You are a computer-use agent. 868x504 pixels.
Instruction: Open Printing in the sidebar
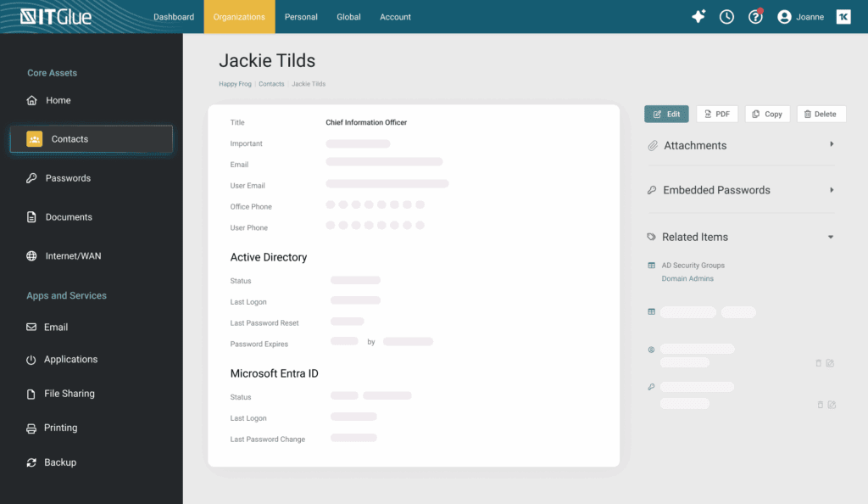(60, 428)
